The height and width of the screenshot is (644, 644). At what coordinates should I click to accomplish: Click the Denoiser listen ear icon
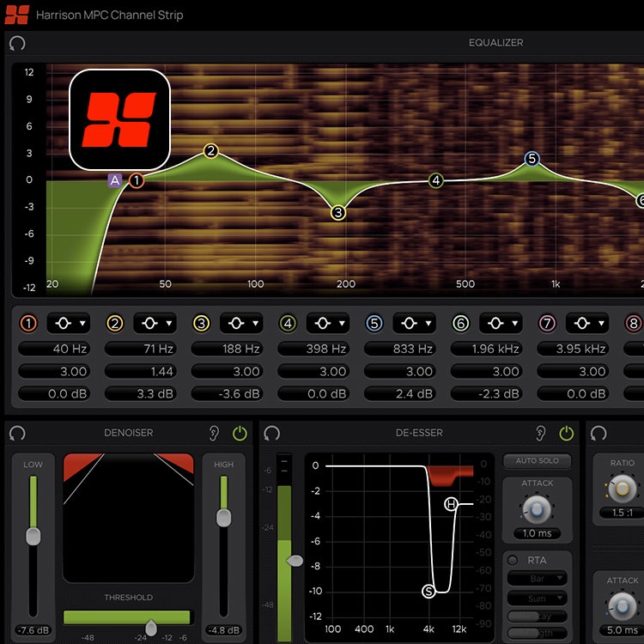pos(215,434)
